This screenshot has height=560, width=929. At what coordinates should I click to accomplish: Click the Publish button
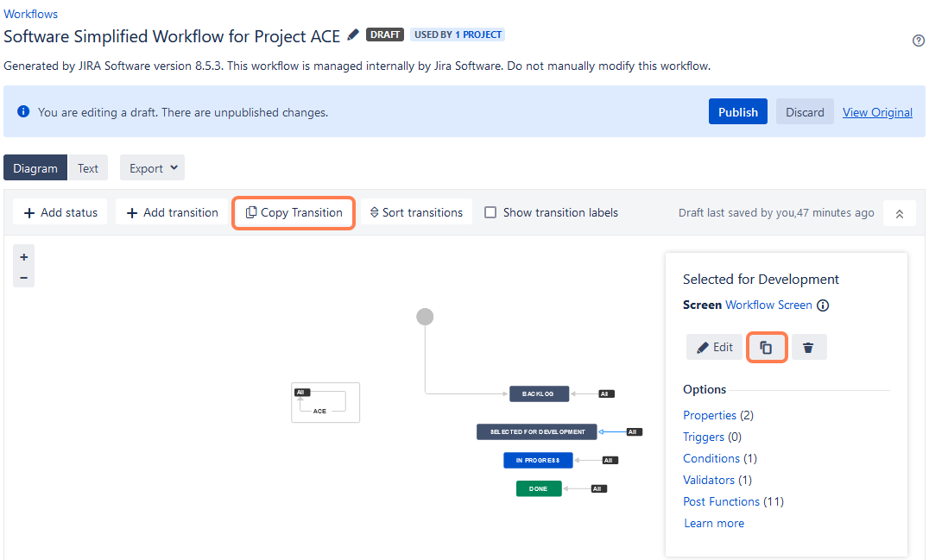[x=737, y=112]
